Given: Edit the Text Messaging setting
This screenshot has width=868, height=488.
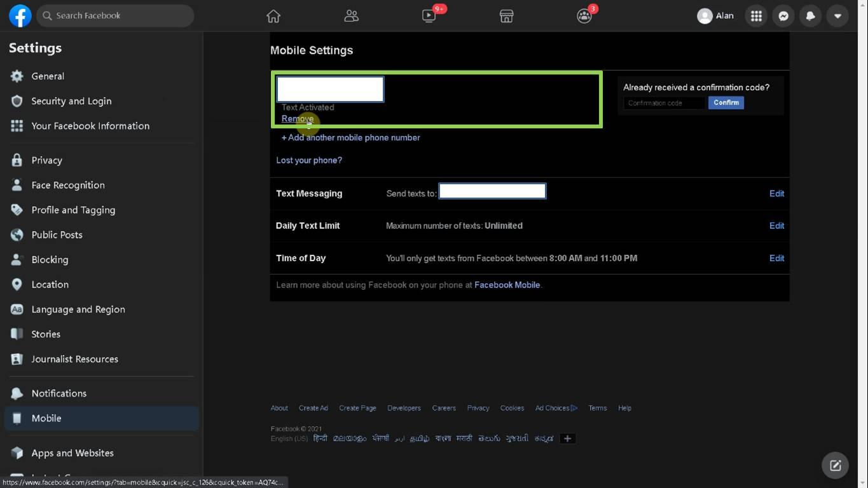Looking at the screenshot, I should click(776, 194).
